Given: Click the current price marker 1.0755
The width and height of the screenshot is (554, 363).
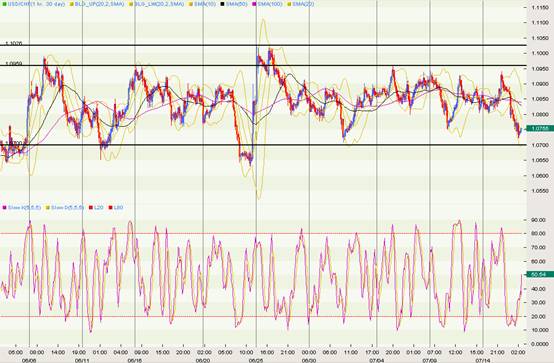Looking at the screenshot, I should click(540, 129).
